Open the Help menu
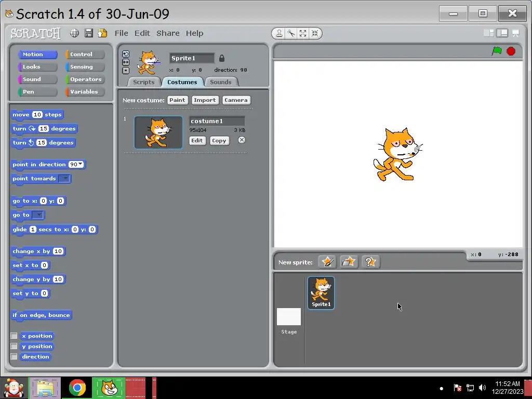 (194, 33)
